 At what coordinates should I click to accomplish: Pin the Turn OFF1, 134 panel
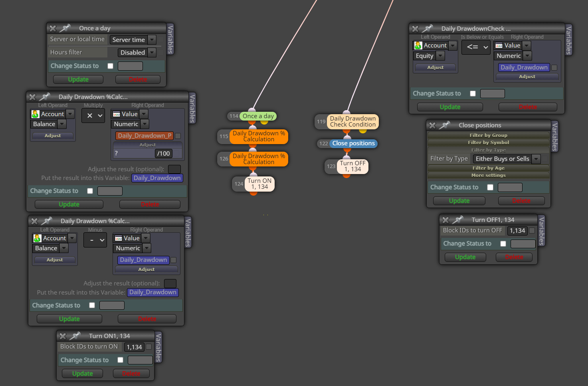click(x=457, y=220)
